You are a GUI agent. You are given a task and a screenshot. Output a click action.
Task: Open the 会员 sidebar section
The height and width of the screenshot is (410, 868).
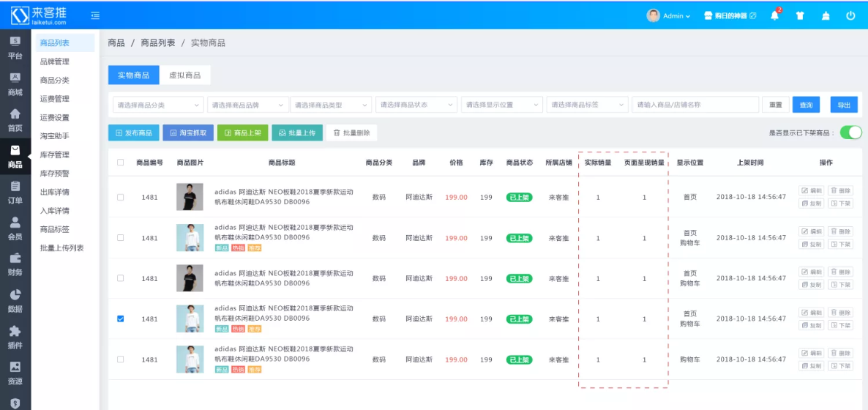tap(15, 229)
